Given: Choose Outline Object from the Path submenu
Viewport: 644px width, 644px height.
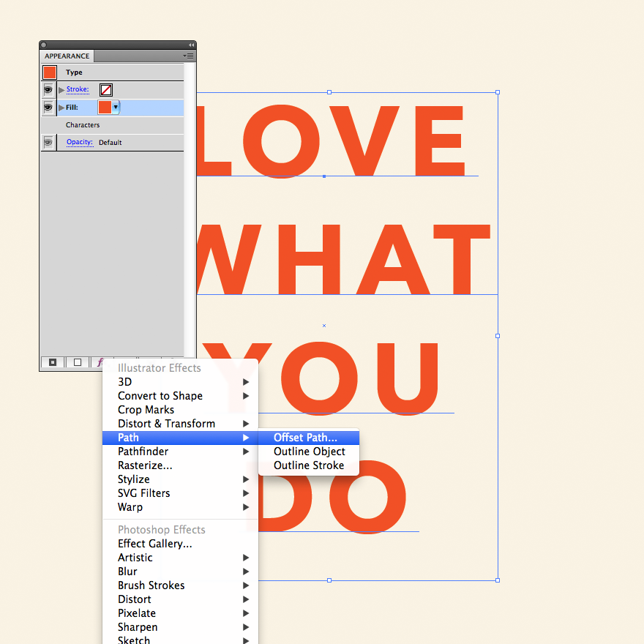Looking at the screenshot, I should [309, 452].
